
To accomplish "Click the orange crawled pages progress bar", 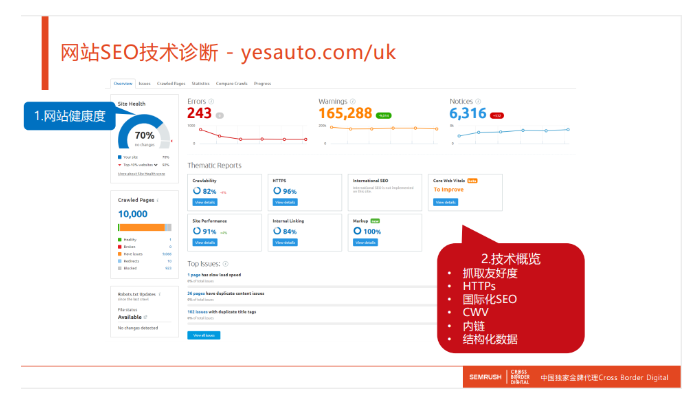I will point(142,227).
